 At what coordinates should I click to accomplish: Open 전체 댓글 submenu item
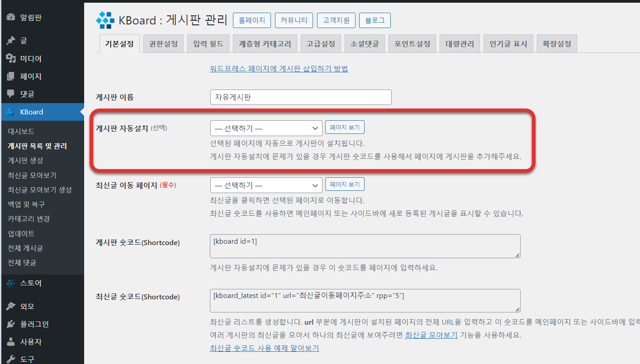pos(22,263)
